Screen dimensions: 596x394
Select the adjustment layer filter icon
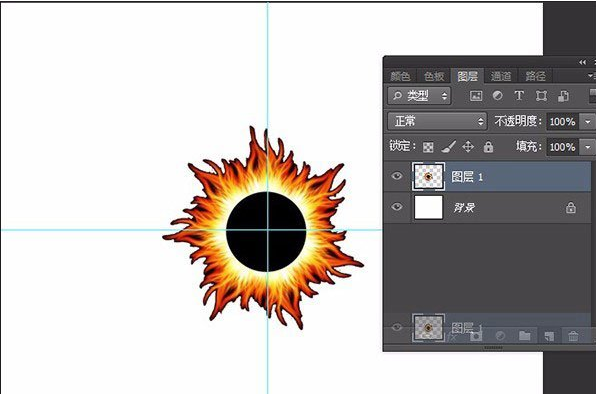pyautogui.click(x=498, y=96)
